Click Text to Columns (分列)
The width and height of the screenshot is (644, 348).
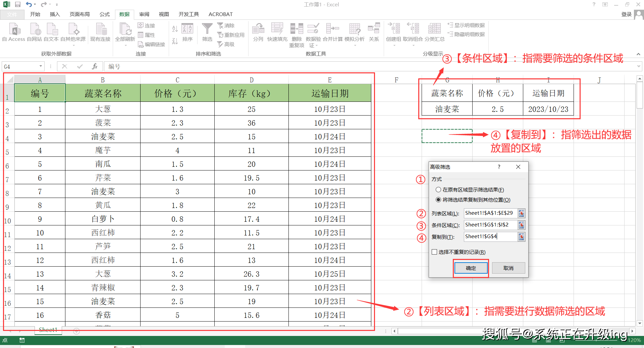pyautogui.click(x=258, y=32)
